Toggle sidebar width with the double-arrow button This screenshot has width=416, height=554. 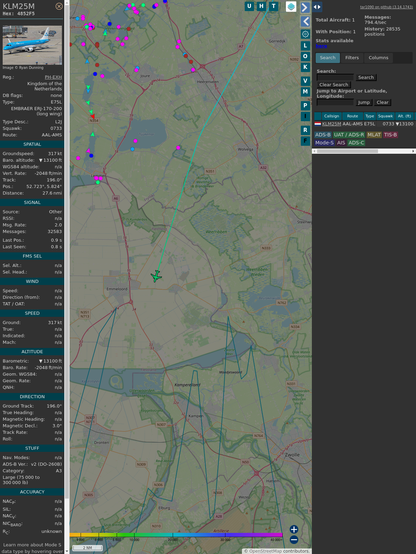317,7
